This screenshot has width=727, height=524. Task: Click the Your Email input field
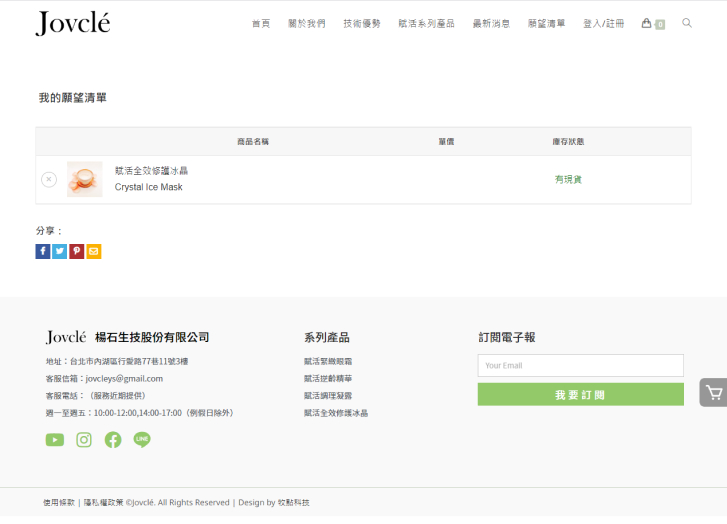coord(580,366)
